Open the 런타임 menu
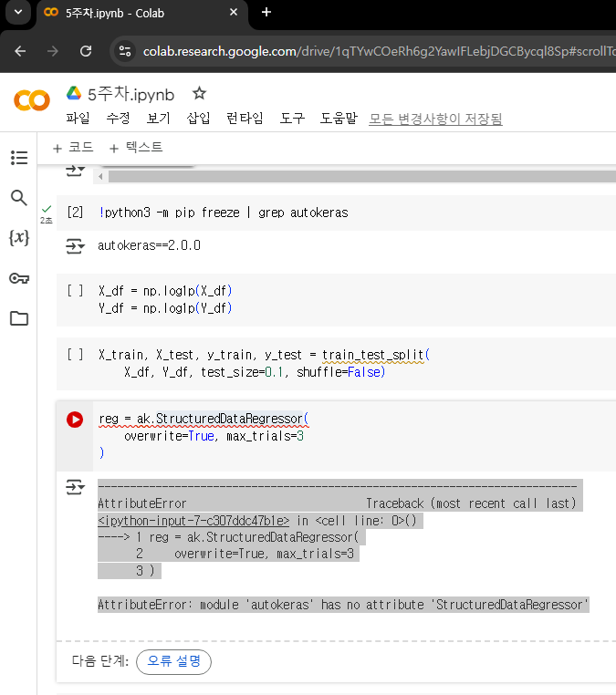Screen dimensions: 616x695 coord(245,118)
